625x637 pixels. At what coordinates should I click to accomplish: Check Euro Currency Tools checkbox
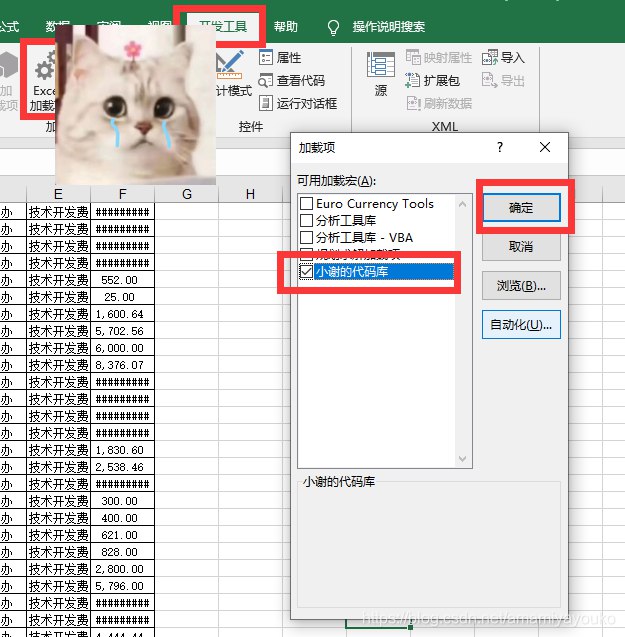[306, 203]
